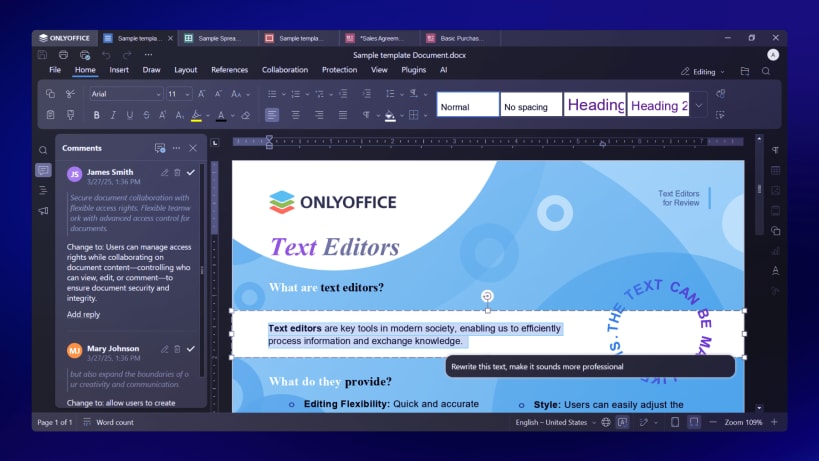Resolve James Smith's comment with the checkmark
Image resolution: width=819 pixels, height=461 pixels.
pyautogui.click(x=191, y=172)
